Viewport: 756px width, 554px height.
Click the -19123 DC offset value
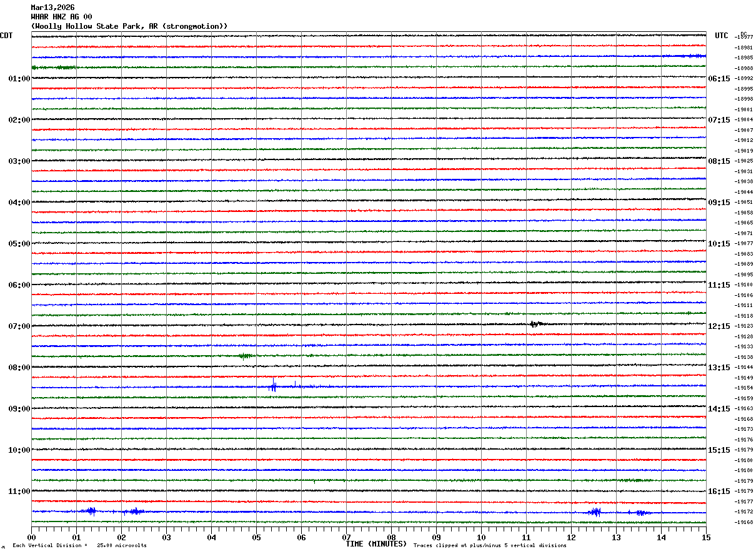(x=744, y=326)
